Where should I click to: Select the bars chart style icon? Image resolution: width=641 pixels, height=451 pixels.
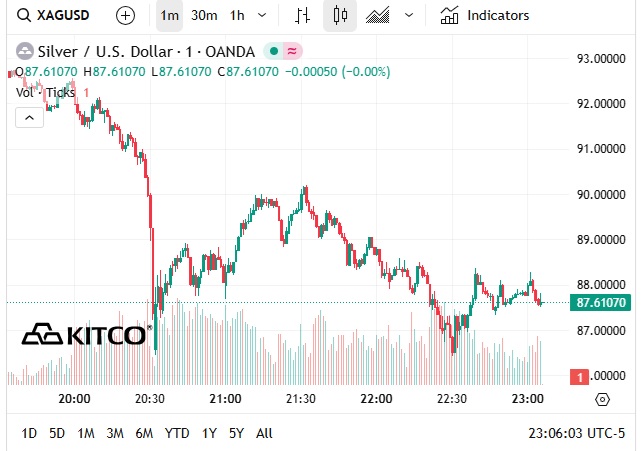pyautogui.click(x=302, y=16)
